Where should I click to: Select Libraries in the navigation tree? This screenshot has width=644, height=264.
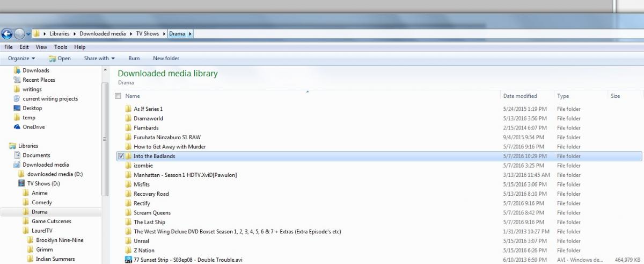pos(28,146)
